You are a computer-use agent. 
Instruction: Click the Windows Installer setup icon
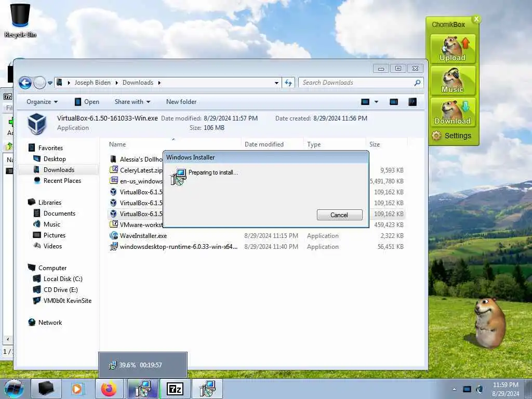coord(179,177)
